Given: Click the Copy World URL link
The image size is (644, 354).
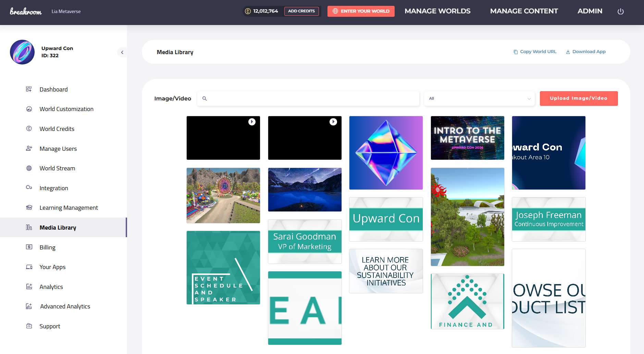Looking at the screenshot, I should [535, 52].
